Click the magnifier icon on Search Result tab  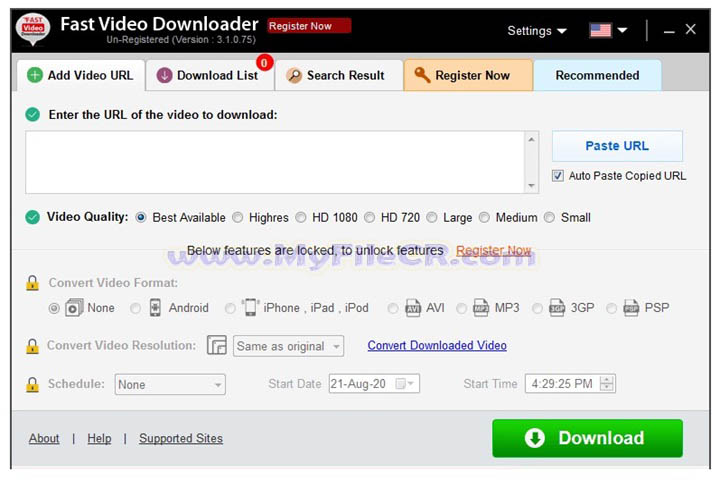[x=294, y=75]
